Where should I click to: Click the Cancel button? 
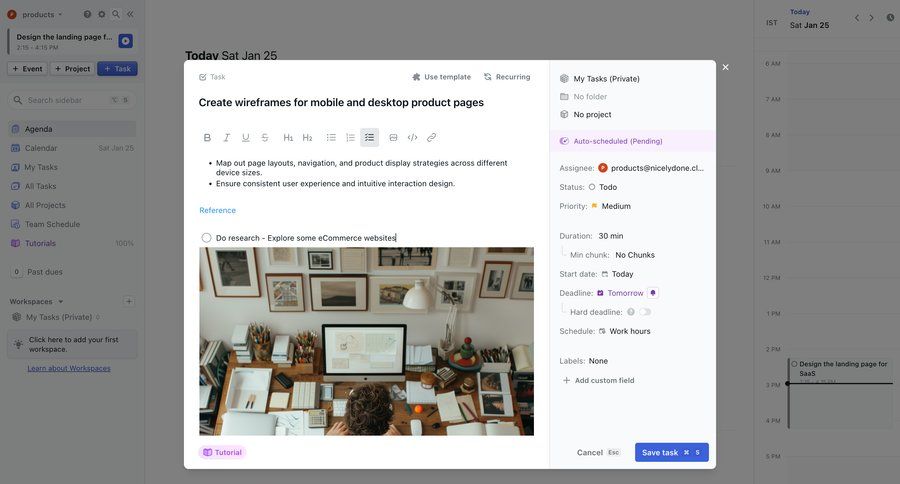click(x=598, y=452)
